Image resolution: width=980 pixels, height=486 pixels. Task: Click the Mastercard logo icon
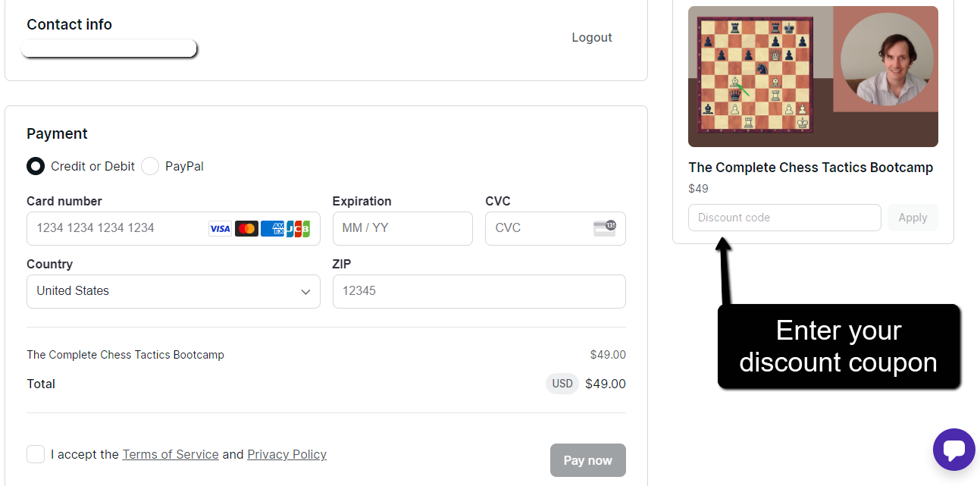tap(246, 228)
